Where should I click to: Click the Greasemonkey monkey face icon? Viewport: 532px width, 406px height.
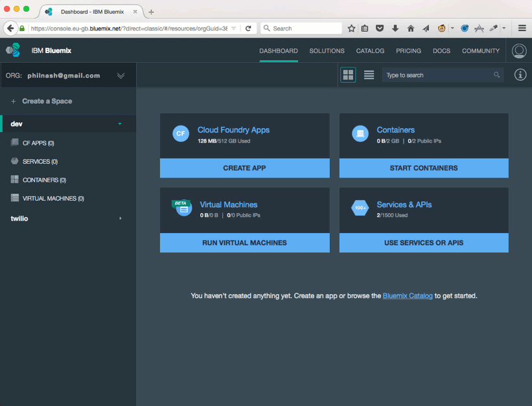pyautogui.click(x=441, y=28)
